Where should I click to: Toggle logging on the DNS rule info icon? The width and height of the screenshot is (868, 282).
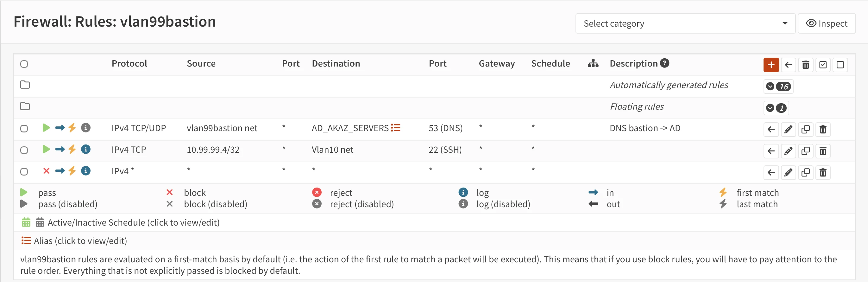click(85, 128)
